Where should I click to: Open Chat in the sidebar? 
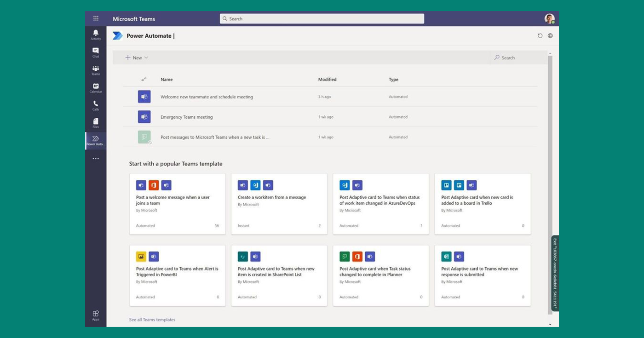96,52
